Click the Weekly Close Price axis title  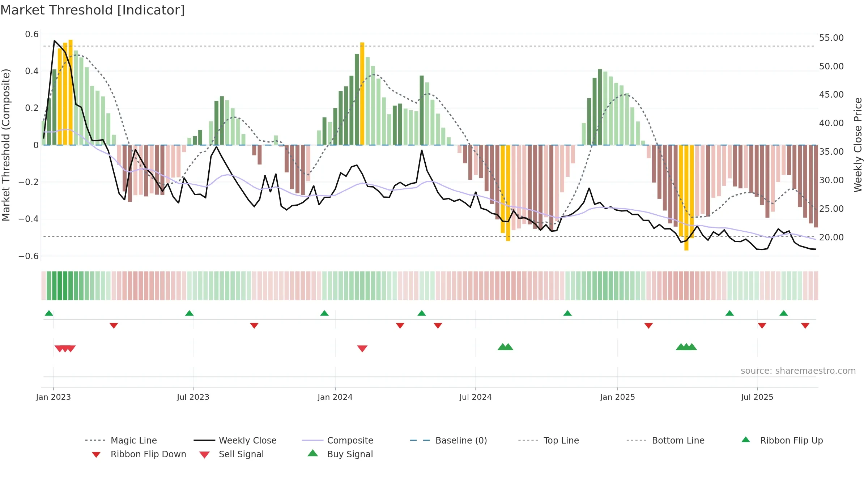(858, 145)
